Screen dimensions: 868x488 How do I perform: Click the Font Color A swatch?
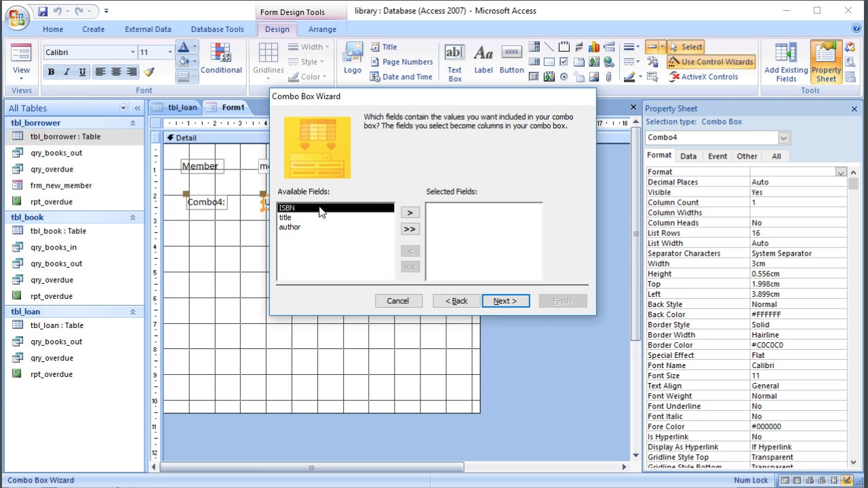click(183, 47)
